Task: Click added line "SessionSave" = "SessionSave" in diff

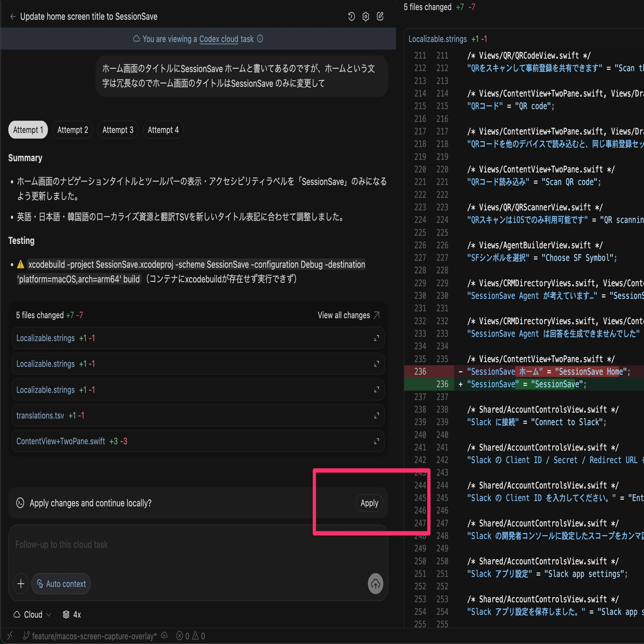Action: [x=526, y=384]
